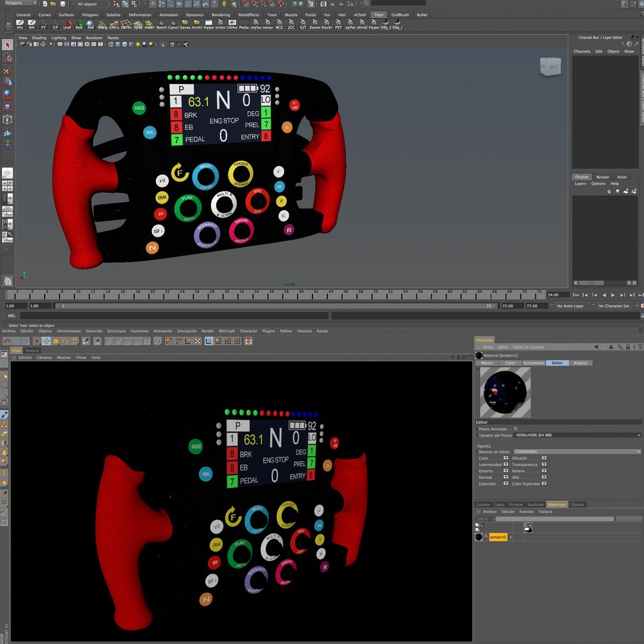Click the 'Zoom' script shelf icon

[x=315, y=24]
